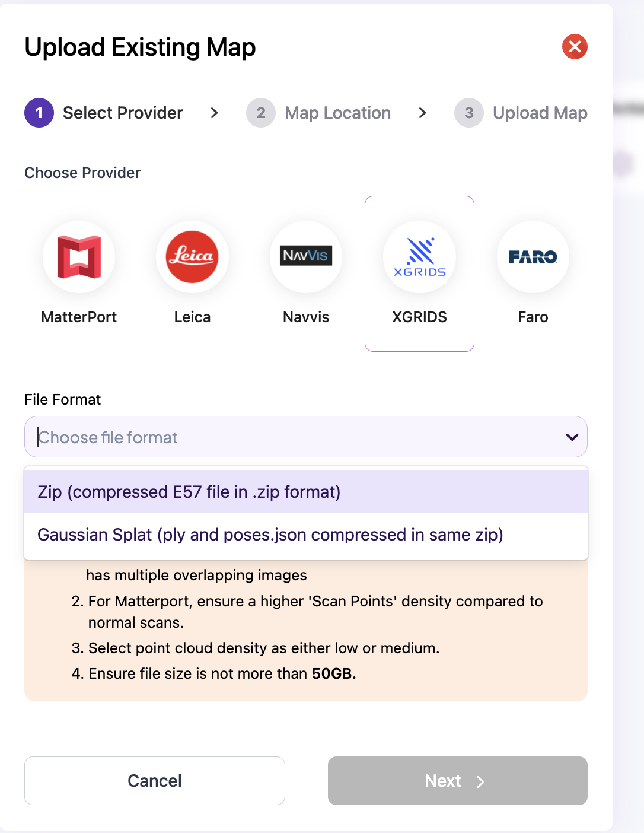Pick the NavVis provider logo
The height and width of the screenshot is (833, 644).
click(306, 256)
